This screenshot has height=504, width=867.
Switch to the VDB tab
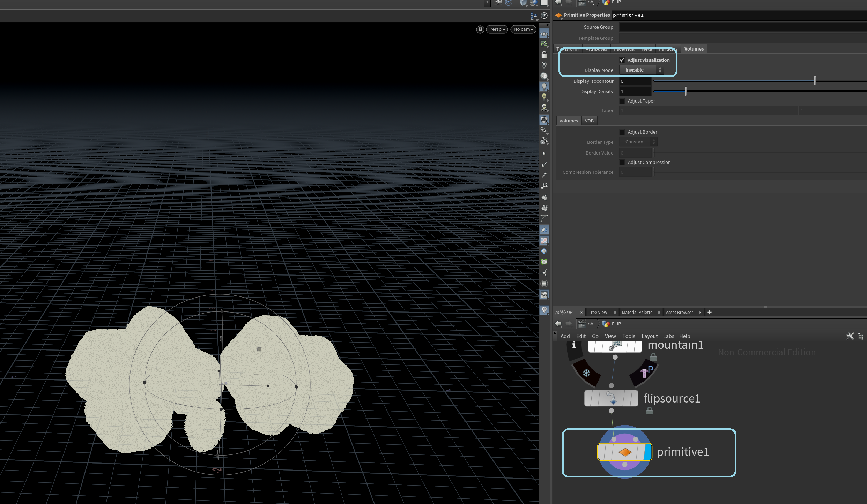click(589, 121)
